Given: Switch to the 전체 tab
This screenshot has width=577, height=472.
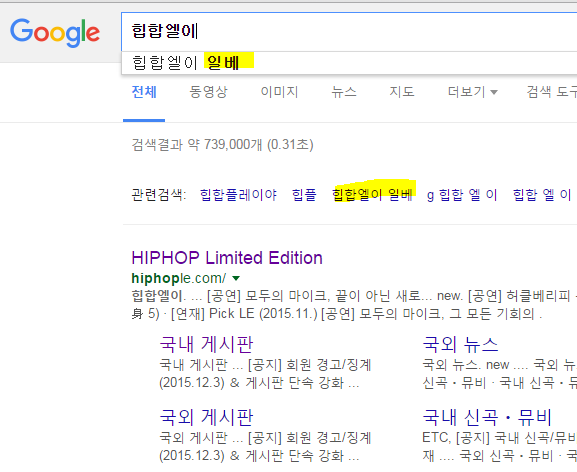Looking at the screenshot, I should coord(144,92).
